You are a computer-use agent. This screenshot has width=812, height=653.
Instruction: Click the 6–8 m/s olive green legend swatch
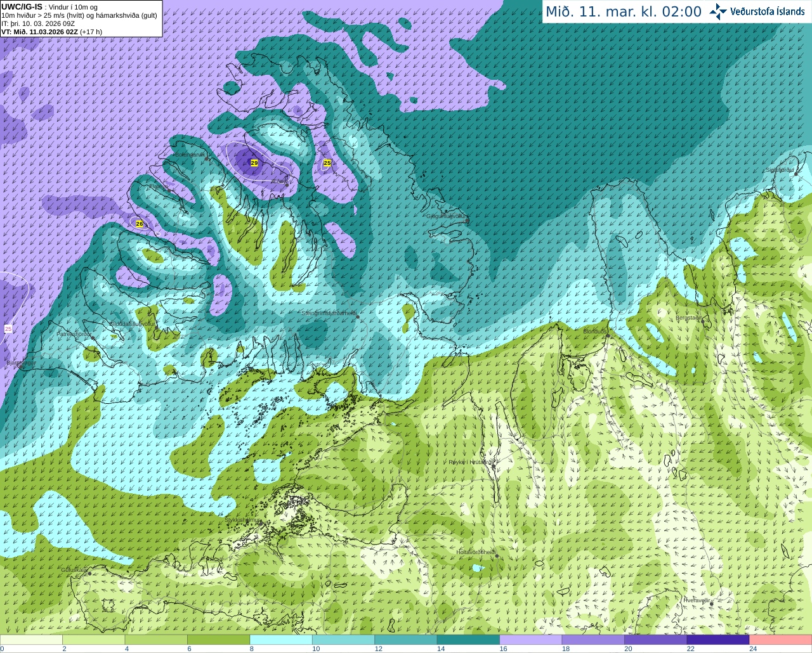pos(218,640)
